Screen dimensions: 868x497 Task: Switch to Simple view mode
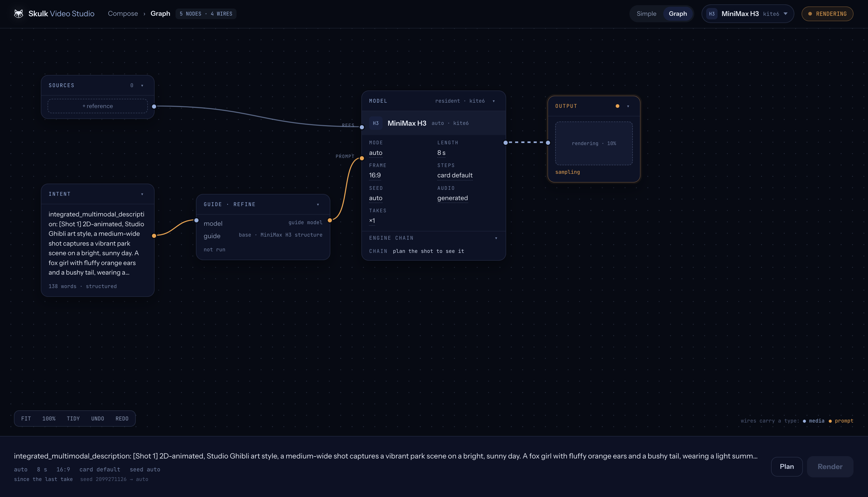click(646, 14)
